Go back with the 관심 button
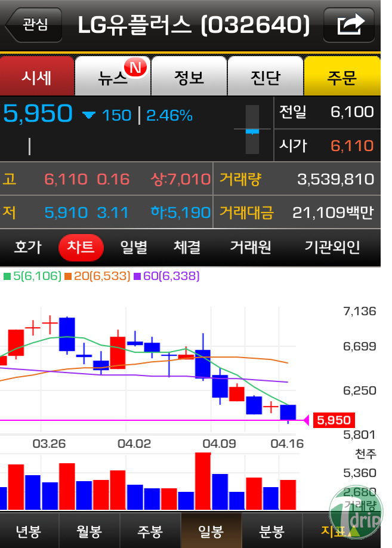 [x=33, y=25]
